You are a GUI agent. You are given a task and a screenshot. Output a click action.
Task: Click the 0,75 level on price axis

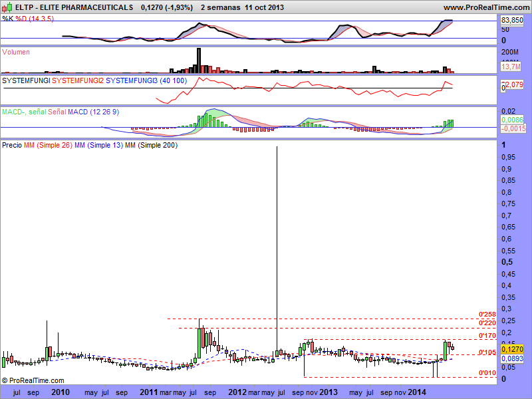click(x=508, y=203)
